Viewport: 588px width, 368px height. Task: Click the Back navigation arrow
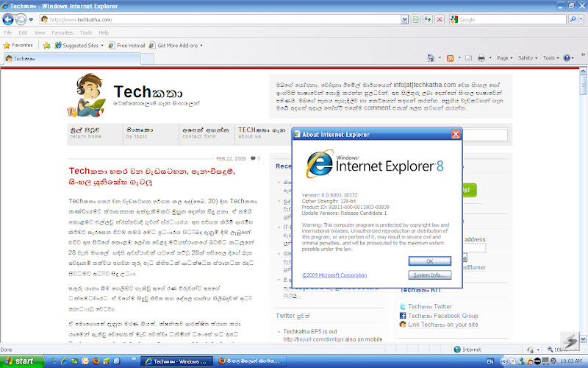(8, 19)
